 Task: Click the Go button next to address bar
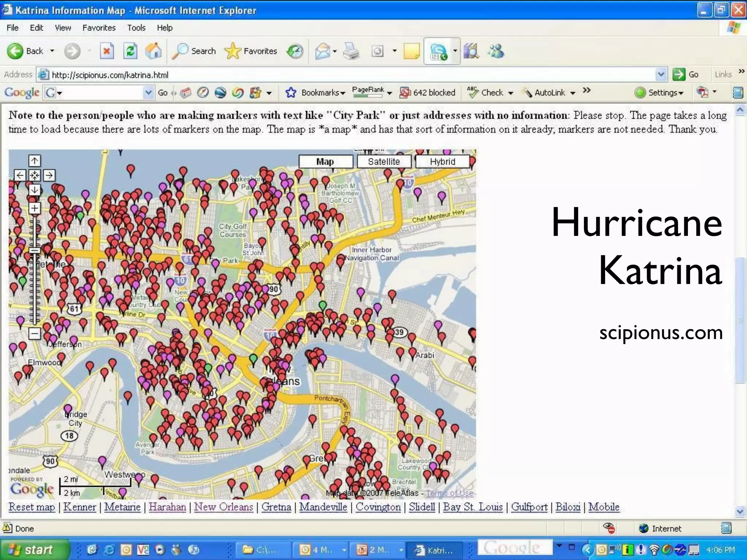tap(686, 74)
